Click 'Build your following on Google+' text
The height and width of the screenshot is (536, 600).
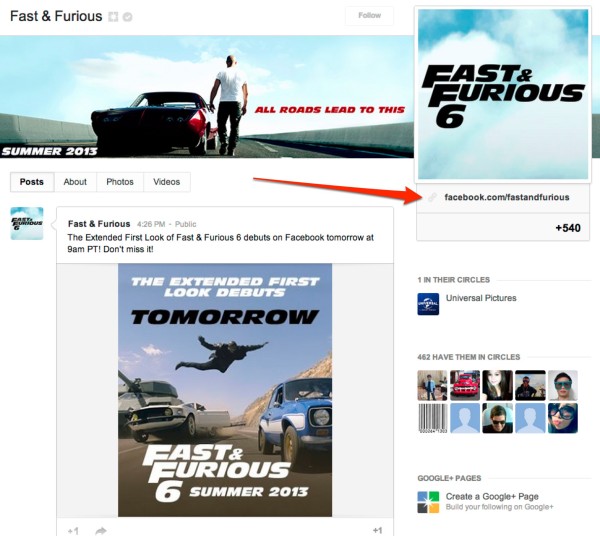click(499, 507)
